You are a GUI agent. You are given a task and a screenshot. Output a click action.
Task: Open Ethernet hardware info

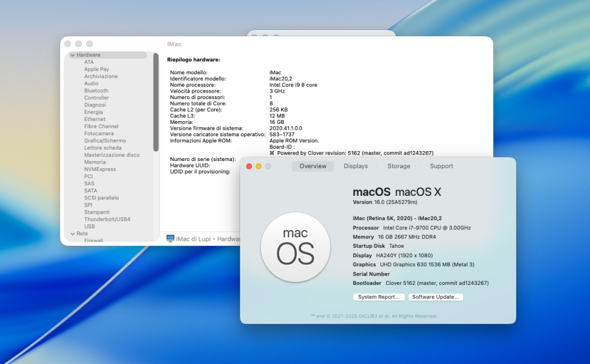coord(95,119)
